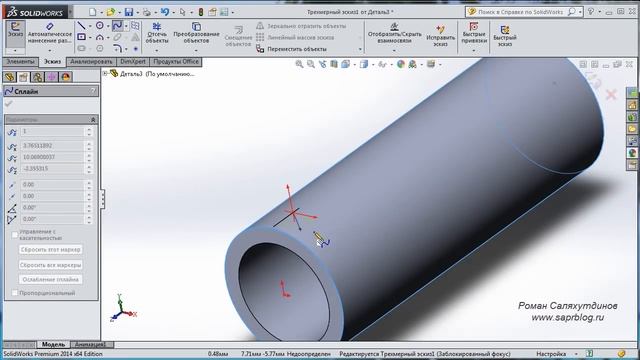Click Ослабление сплайна button
This screenshot has height=360, width=640.
pyautogui.click(x=51, y=280)
